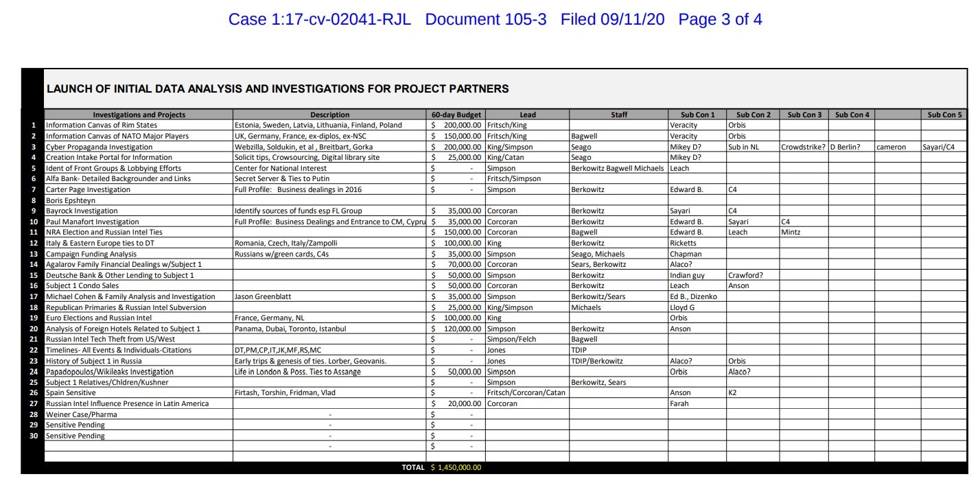The image size is (980, 485).
Task: Click the "Weiner Case/Pharma" cell
Action: (x=81, y=414)
